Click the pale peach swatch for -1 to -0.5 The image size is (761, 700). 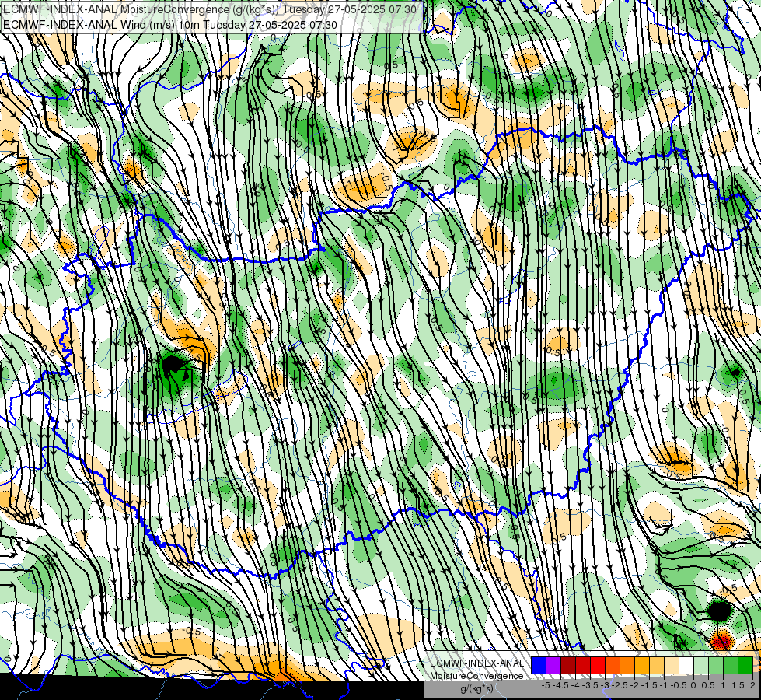672,666
